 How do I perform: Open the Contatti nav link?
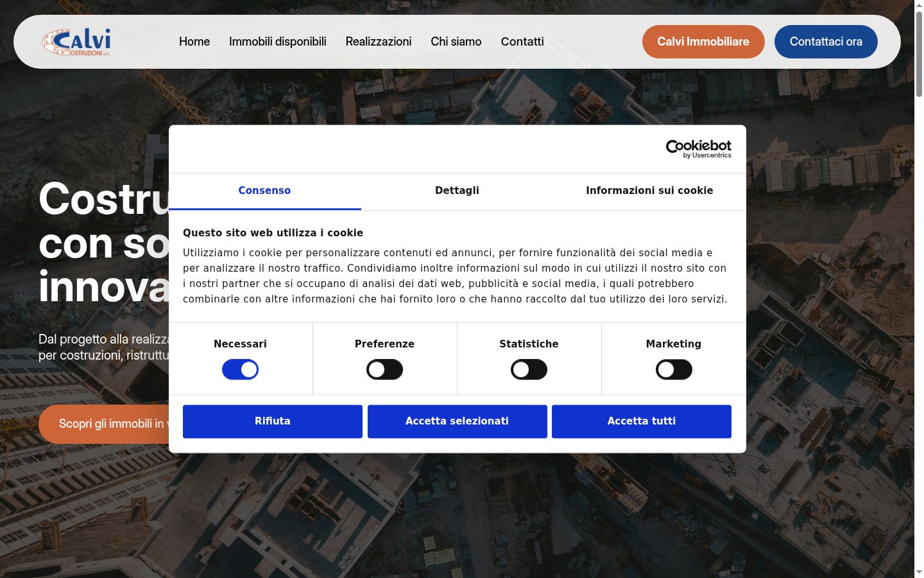pyautogui.click(x=522, y=42)
